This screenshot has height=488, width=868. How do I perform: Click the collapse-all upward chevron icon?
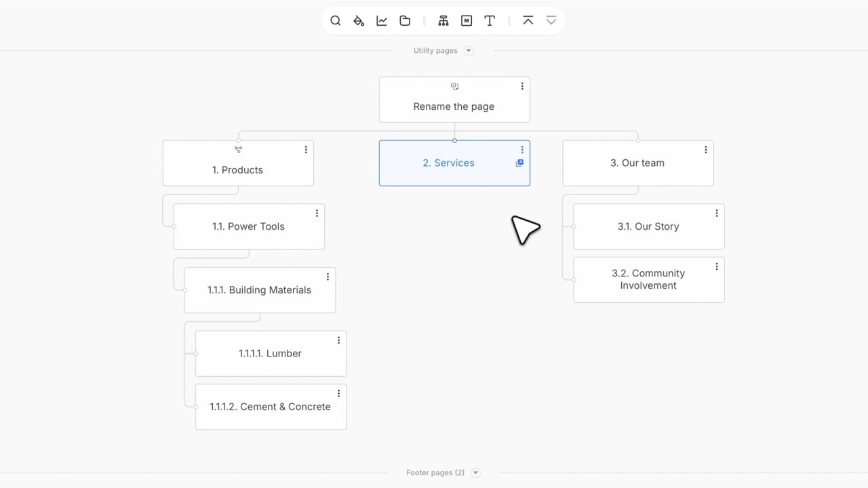click(528, 21)
